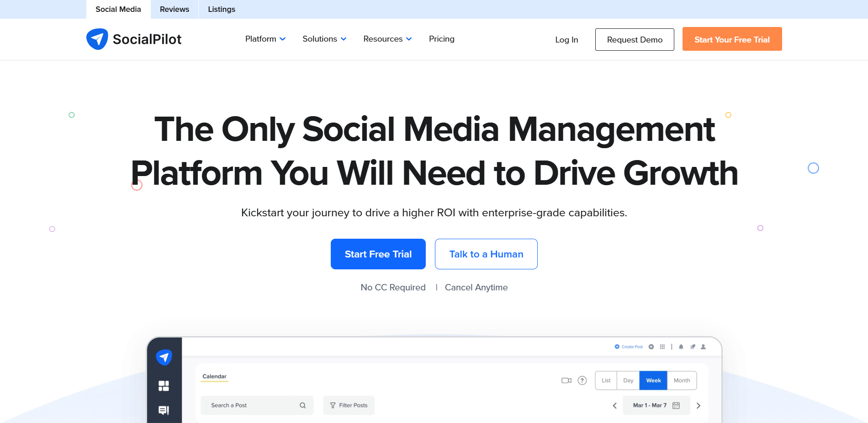Click the SocialPilot paper-plane logo in header

pos(97,39)
